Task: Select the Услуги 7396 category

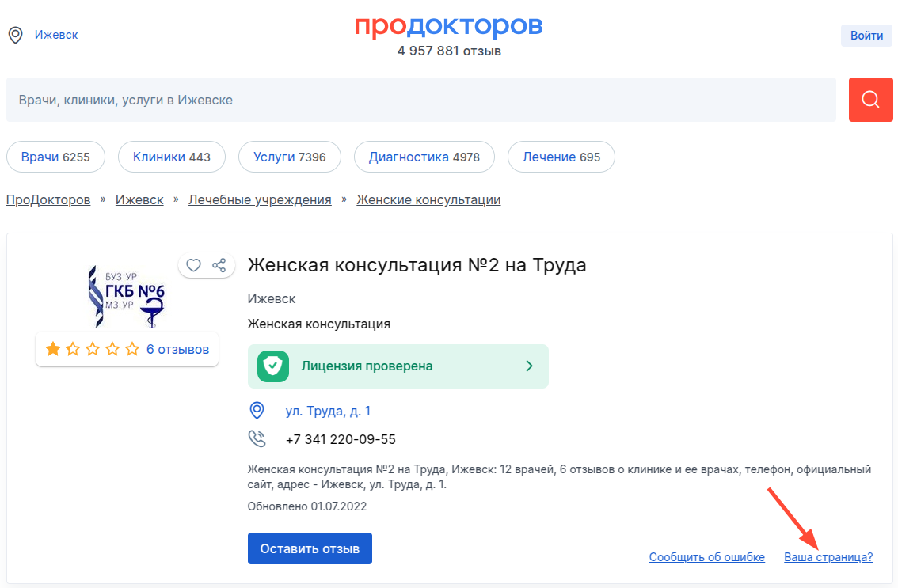Action: (290, 157)
